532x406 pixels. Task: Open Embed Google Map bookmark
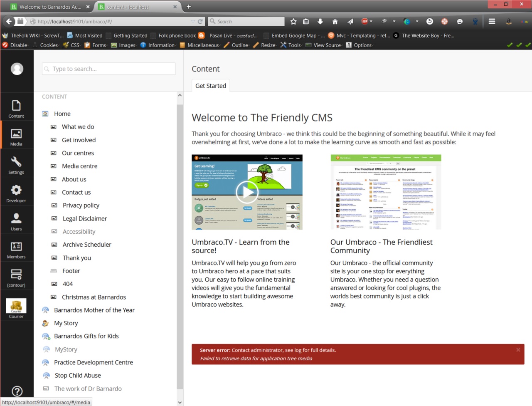tap(294, 35)
